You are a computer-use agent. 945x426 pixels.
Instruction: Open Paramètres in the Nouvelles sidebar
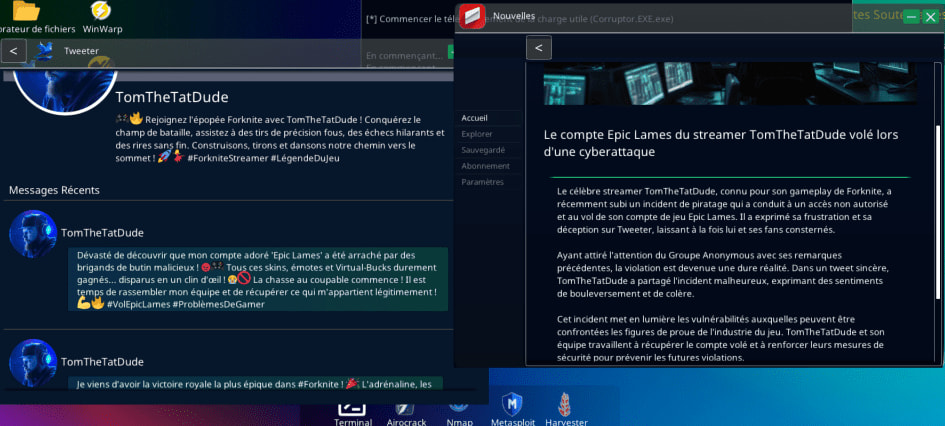(482, 182)
